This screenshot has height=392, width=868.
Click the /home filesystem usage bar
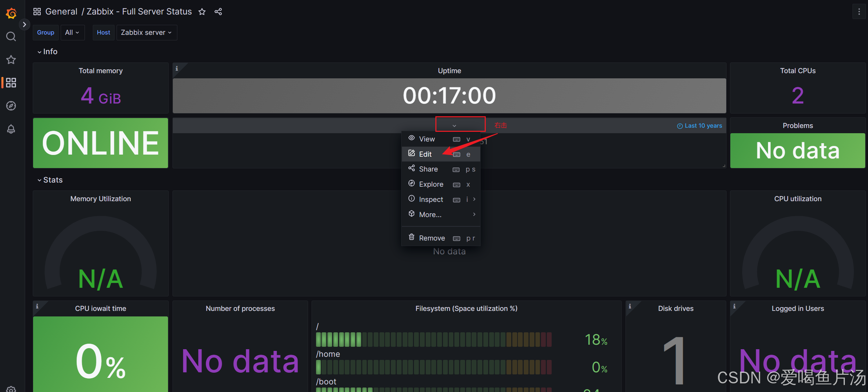(x=434, y=367)
